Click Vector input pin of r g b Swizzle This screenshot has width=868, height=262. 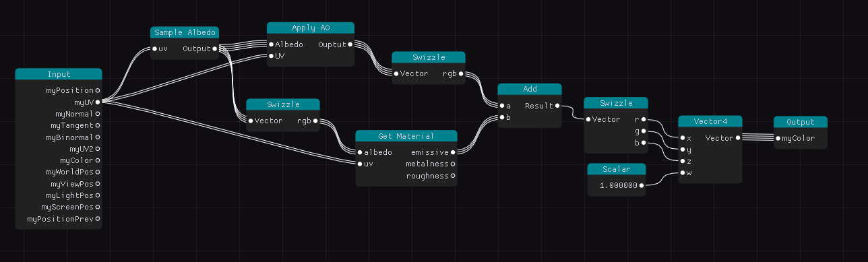pyautogui.click(x=588, y=119)
